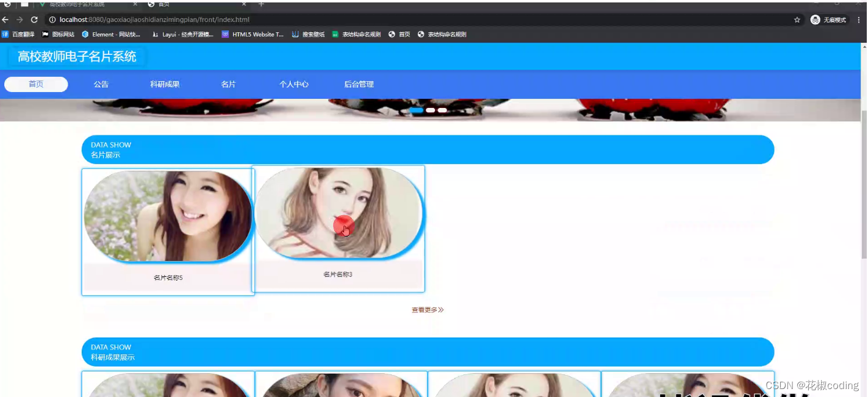Open the 首页 bookmark in bookmarks bar
The width and height of the screenshot is (868, 397).
click(400, 35)
